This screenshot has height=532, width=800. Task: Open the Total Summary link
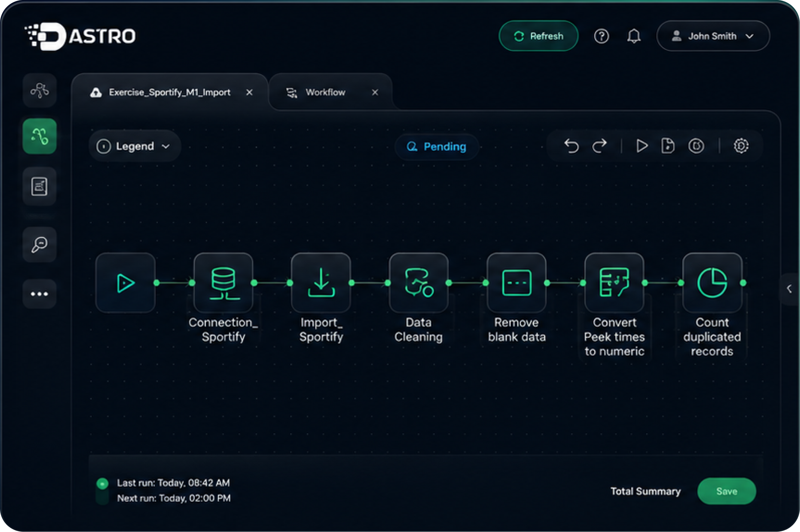pos(646,491)
